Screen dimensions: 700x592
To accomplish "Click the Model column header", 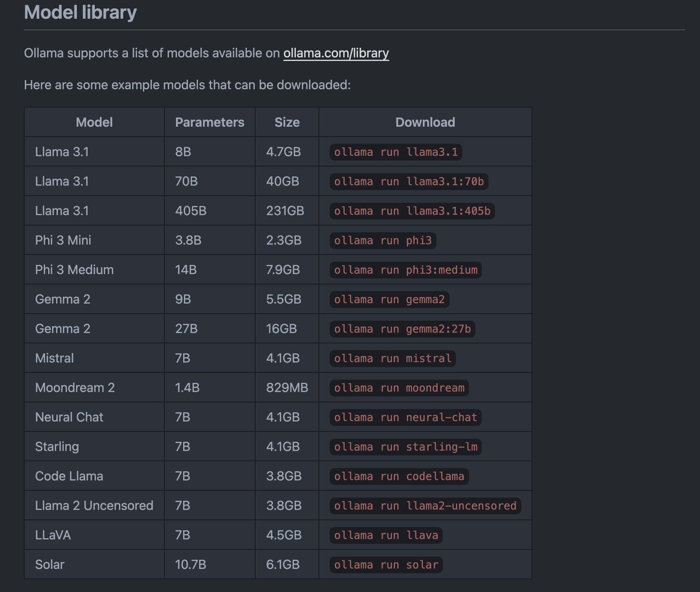I will pos(94,122).
